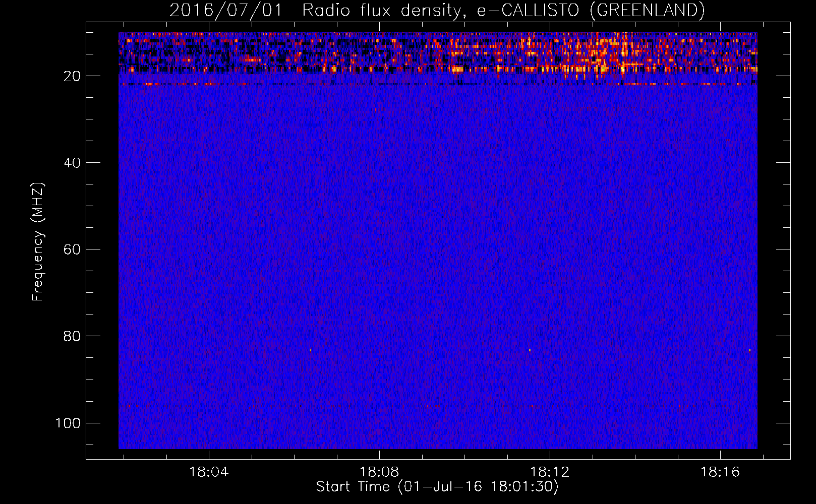This screenshot has width=816, height=504.
Task: Click the "18:08" time tick label
Action: 379,472
